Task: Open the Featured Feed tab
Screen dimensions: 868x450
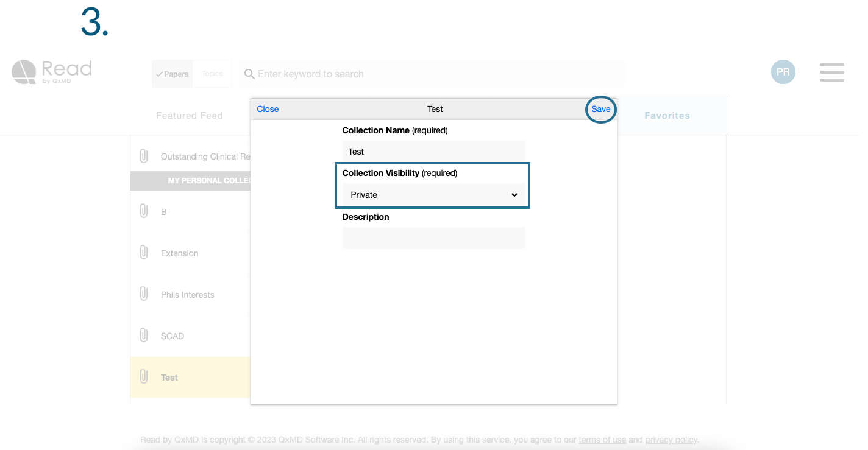Action: click(x=190, y=116)
